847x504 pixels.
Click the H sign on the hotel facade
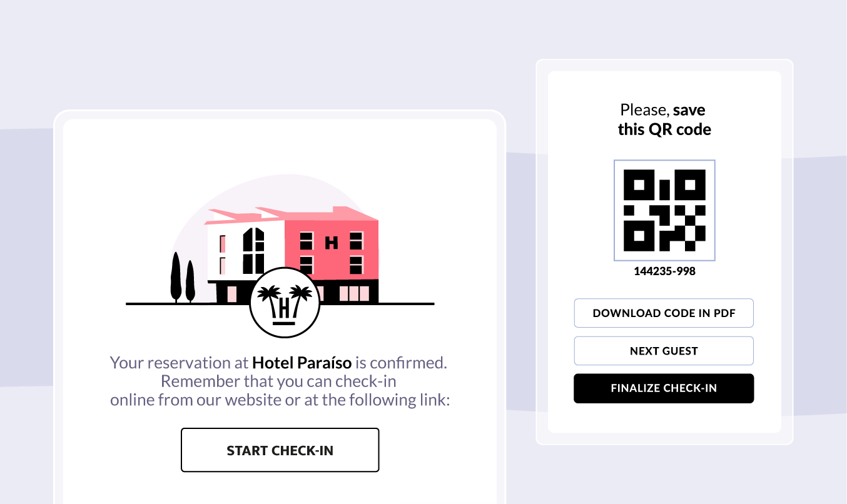(x=332, y=242)
